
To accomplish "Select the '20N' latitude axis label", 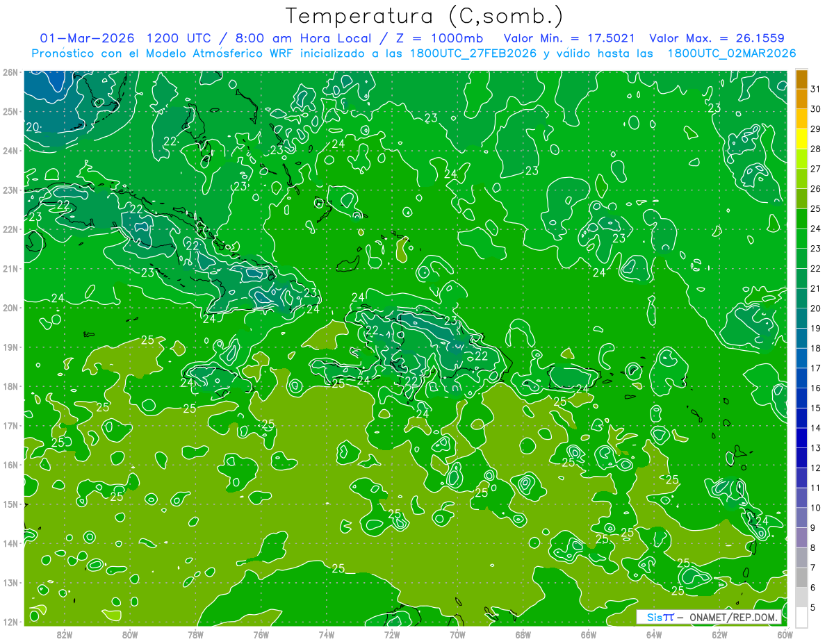I will pos(10,308).
